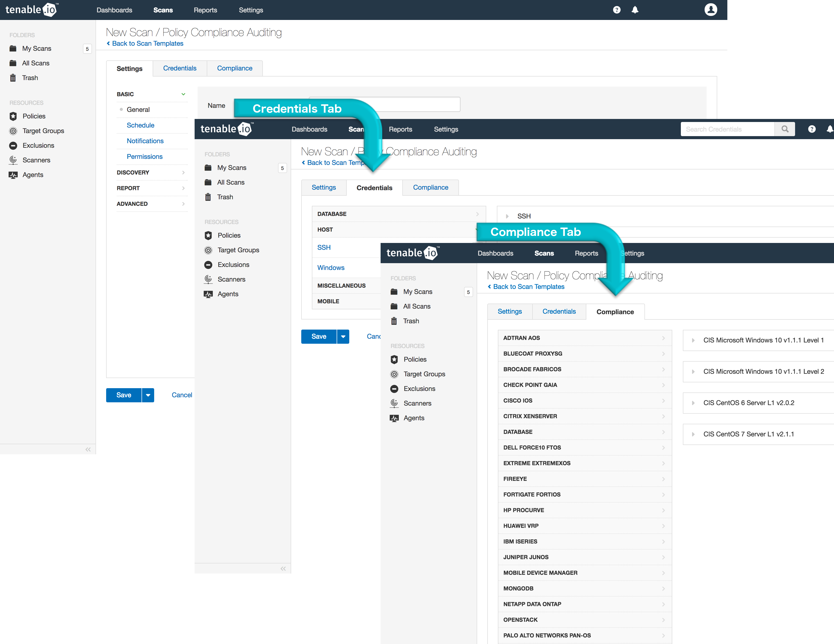Click Save button in Credentials window
This screenshot has width=834, height=644.
point(319,336)
